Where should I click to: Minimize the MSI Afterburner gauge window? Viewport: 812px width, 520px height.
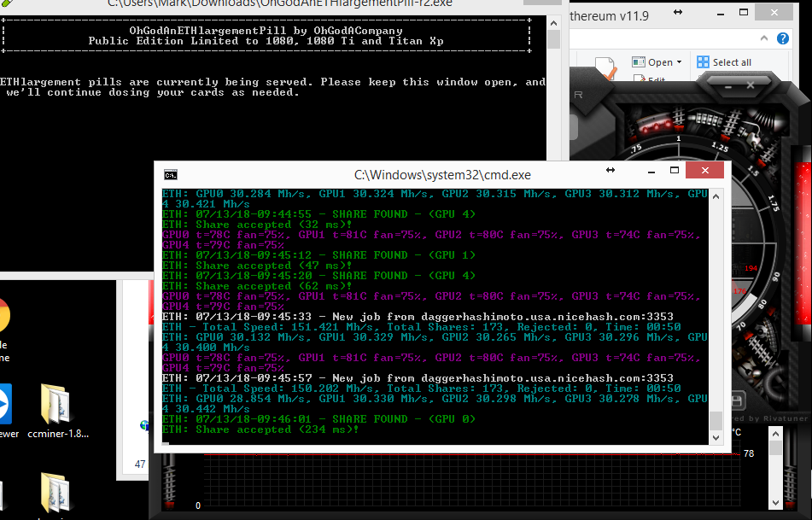[x=728, y=87]
